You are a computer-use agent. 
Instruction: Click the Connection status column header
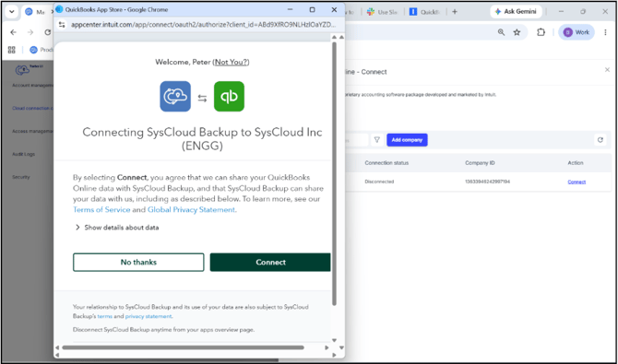386,163
